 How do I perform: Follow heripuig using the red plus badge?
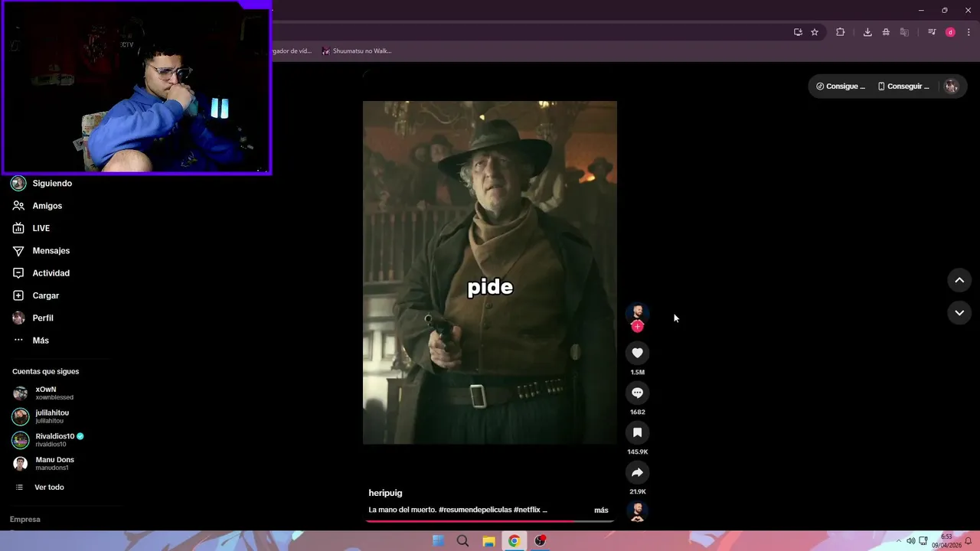(x=637, y=327)
